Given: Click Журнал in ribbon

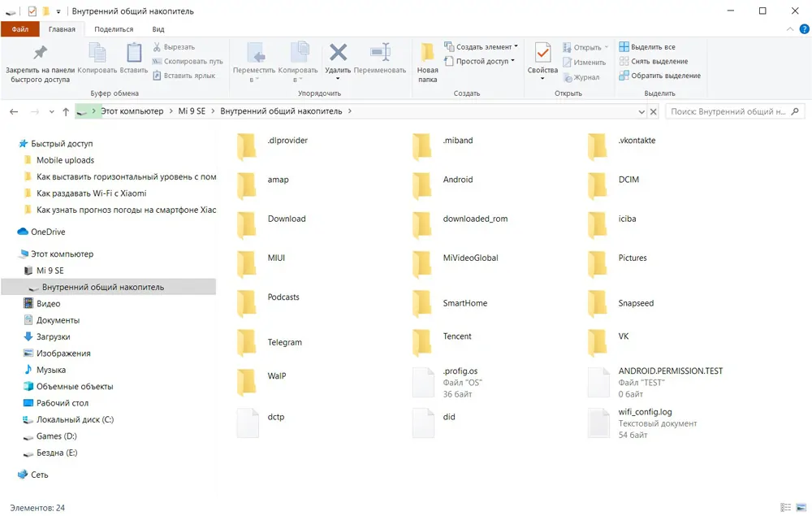Looking at the screenshot, I should pos(581,77).
